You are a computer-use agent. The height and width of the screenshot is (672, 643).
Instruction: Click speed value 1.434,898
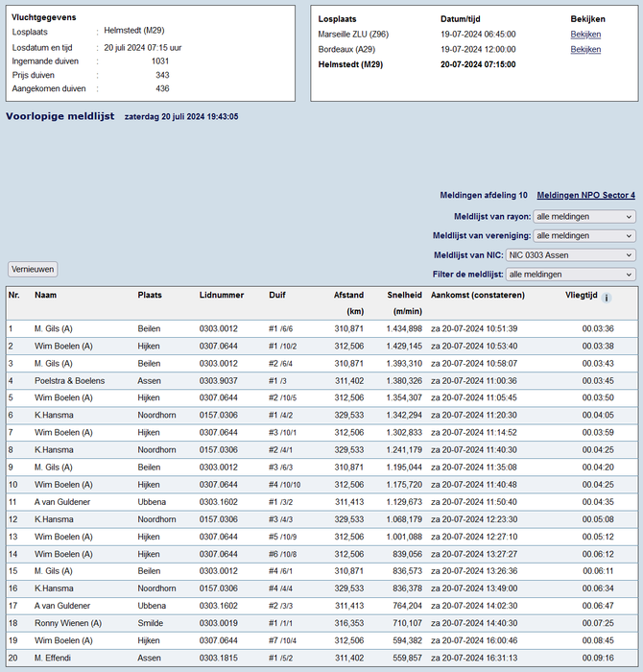coord(404,328)
